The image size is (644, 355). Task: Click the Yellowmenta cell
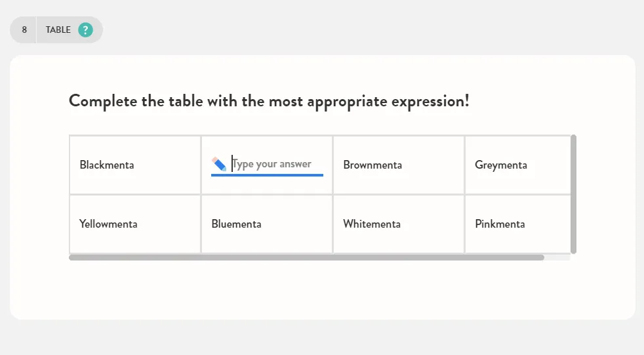tap(135, 224)
